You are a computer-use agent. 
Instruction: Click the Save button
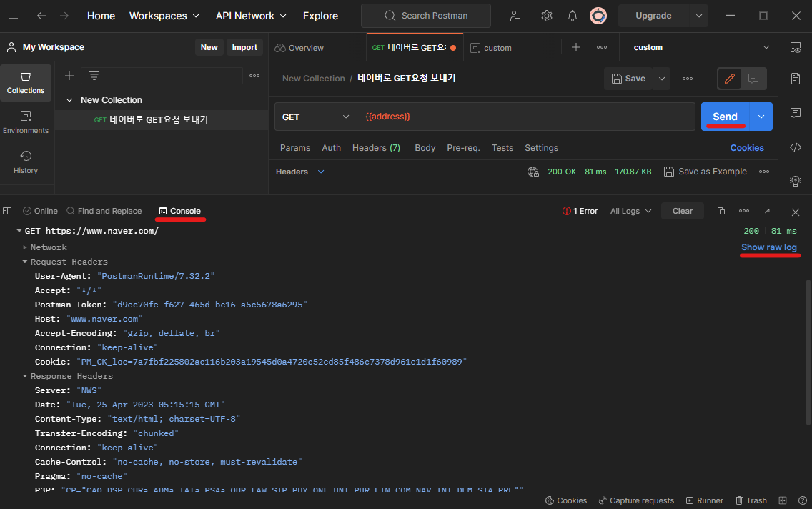pyautogui.click(x=629, y=79)
